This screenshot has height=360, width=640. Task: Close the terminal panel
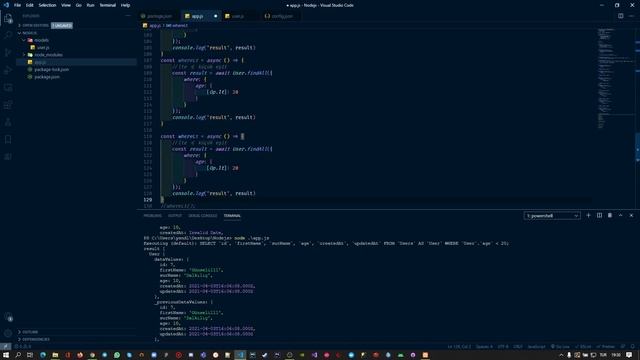point(631,216)
